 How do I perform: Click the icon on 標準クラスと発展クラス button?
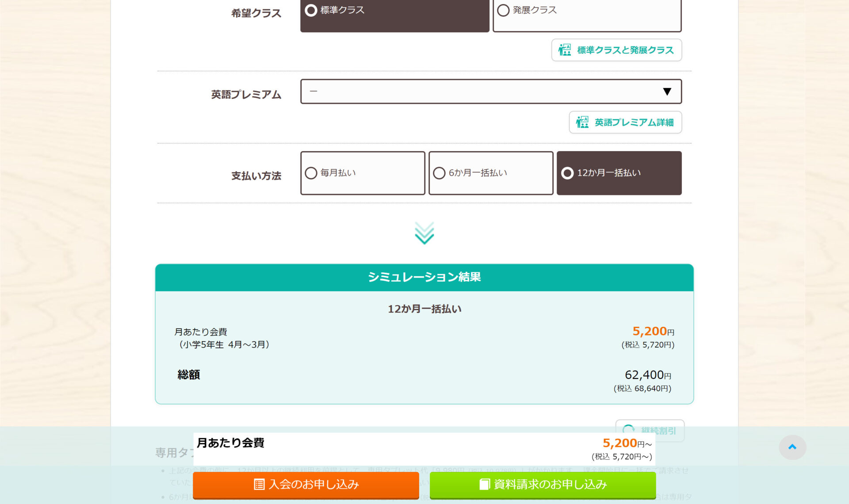click(565, 50)
